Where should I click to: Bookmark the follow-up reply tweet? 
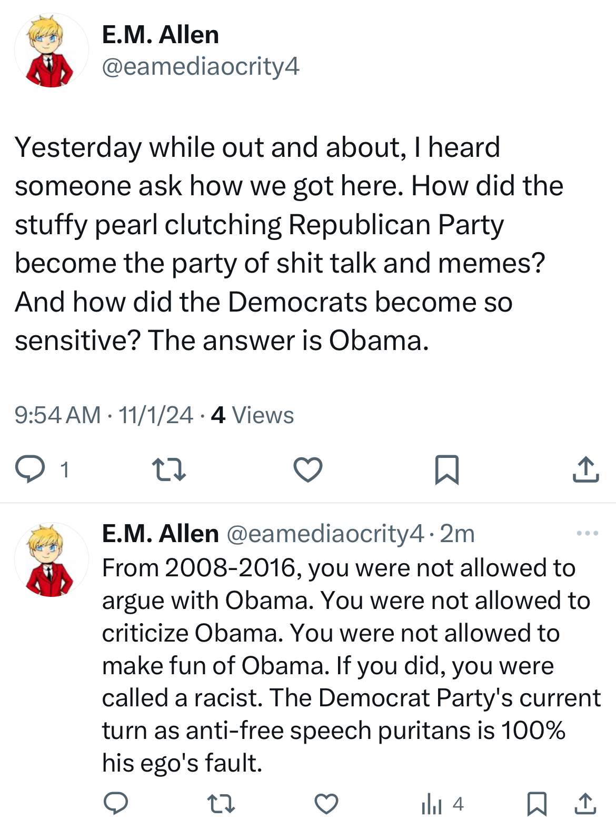point(537,804)
